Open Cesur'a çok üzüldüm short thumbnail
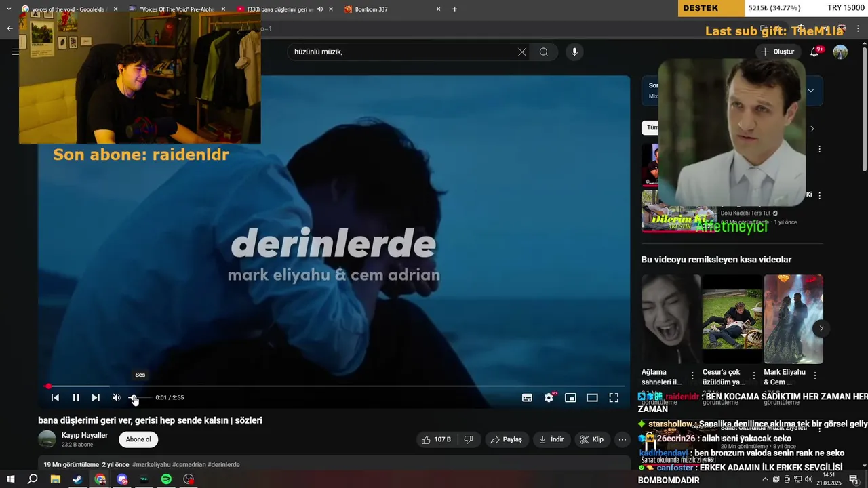868x488 pixels. click(732, 319)
